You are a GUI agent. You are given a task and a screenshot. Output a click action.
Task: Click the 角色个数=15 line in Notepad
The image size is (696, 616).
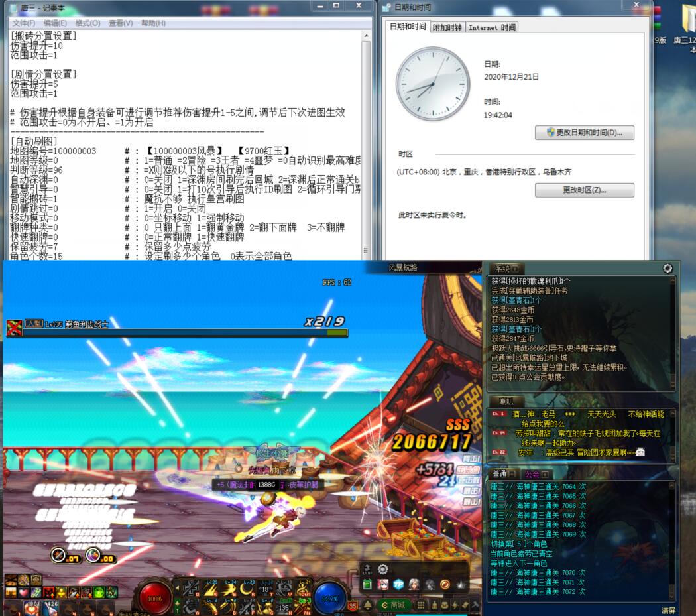pyautogui.click(x=36, y=256)
